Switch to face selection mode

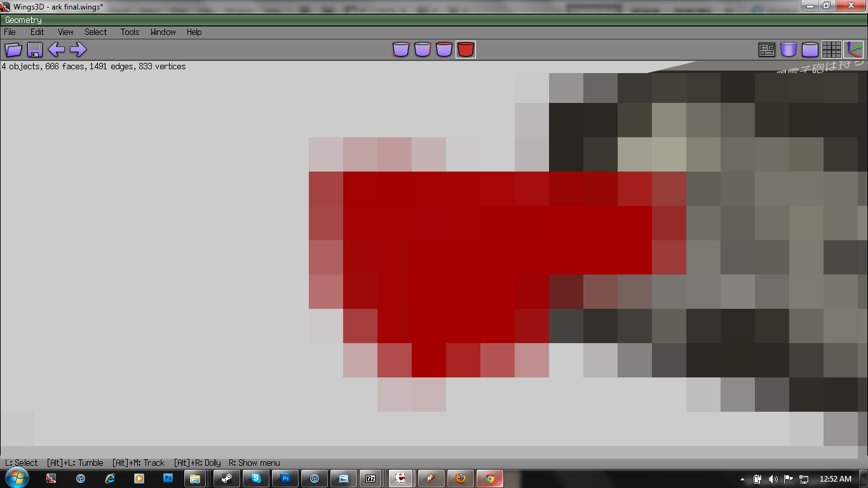(444, 50)
